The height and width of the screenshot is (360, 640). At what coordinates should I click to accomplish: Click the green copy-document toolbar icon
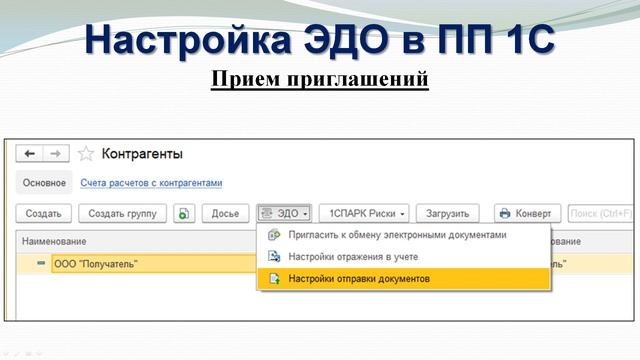coord(184,213)
